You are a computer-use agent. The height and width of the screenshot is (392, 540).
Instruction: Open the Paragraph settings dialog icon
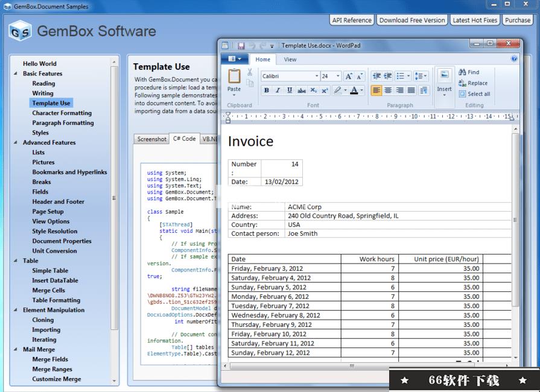point(424,90)
